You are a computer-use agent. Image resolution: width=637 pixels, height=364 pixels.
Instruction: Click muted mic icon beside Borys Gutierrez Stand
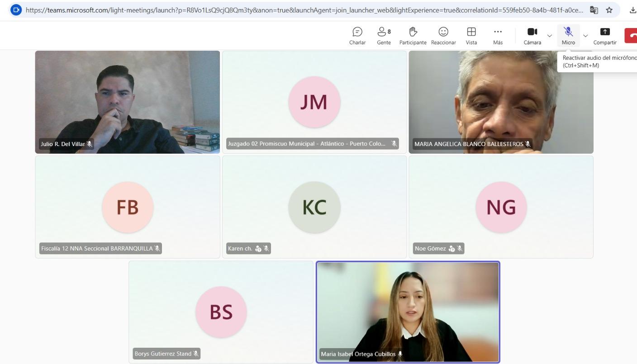point(195,354)
